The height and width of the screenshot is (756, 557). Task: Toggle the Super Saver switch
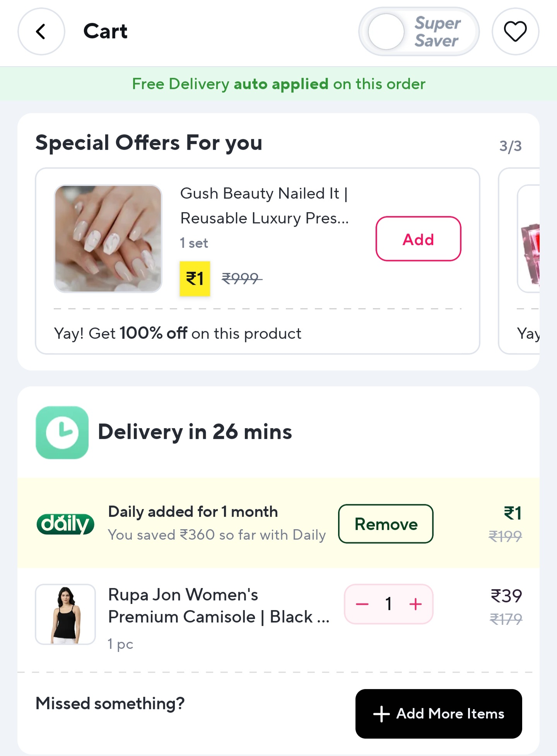(x=419, y=32)
